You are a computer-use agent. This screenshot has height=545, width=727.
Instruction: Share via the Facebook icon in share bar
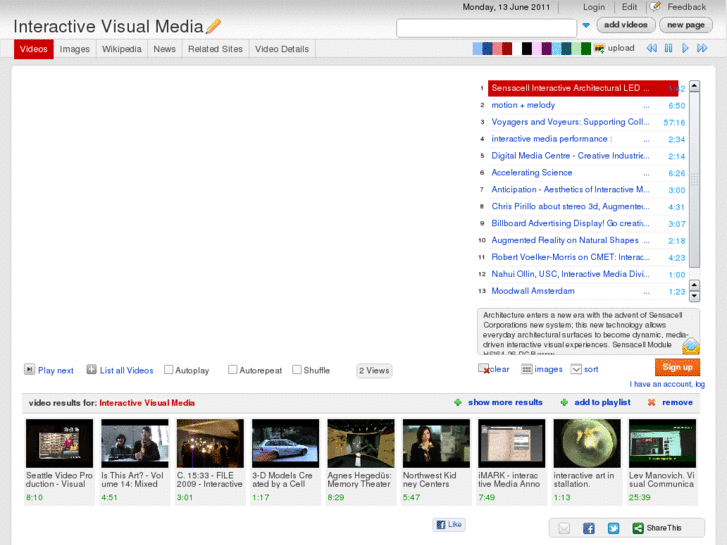point(589,528)
